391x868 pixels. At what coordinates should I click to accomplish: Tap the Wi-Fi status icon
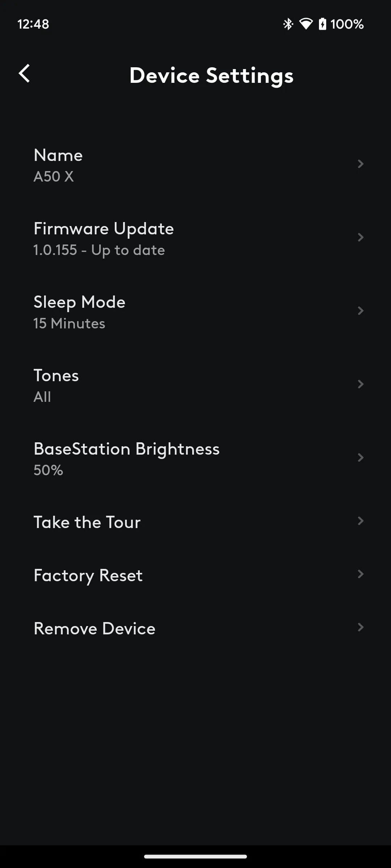[306, 24]
